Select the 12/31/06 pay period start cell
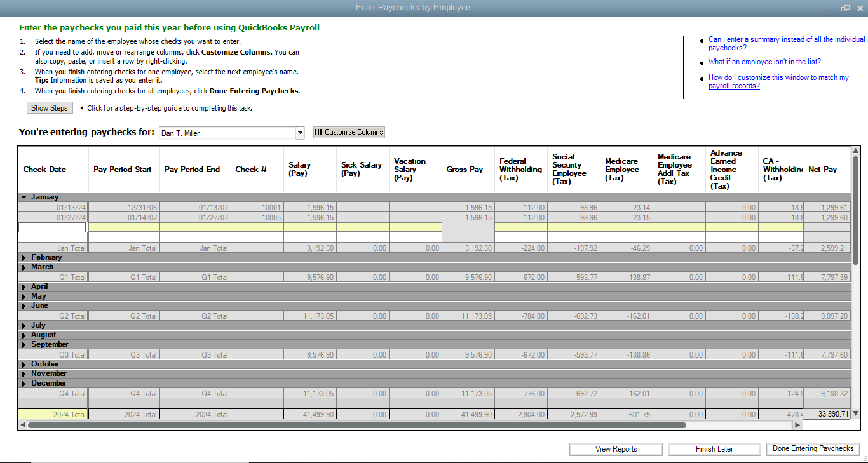Image resolution: width=868 pixels, height=463 pixels. (124, 208)
